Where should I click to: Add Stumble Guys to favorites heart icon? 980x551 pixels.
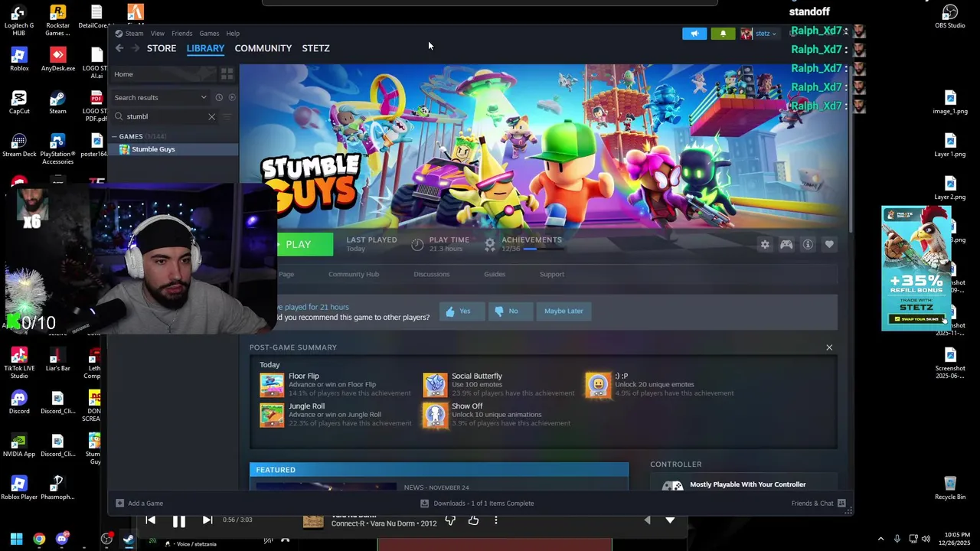click(829, 245)
